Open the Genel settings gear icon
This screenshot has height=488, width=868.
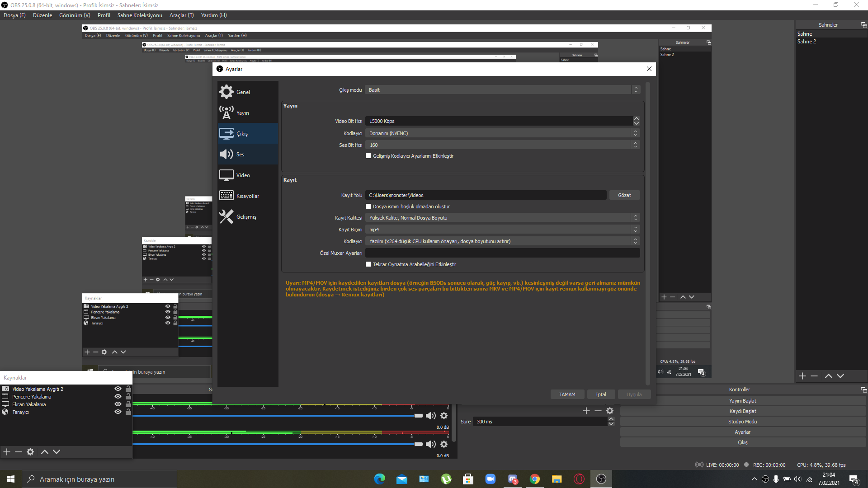click(226, 92)
